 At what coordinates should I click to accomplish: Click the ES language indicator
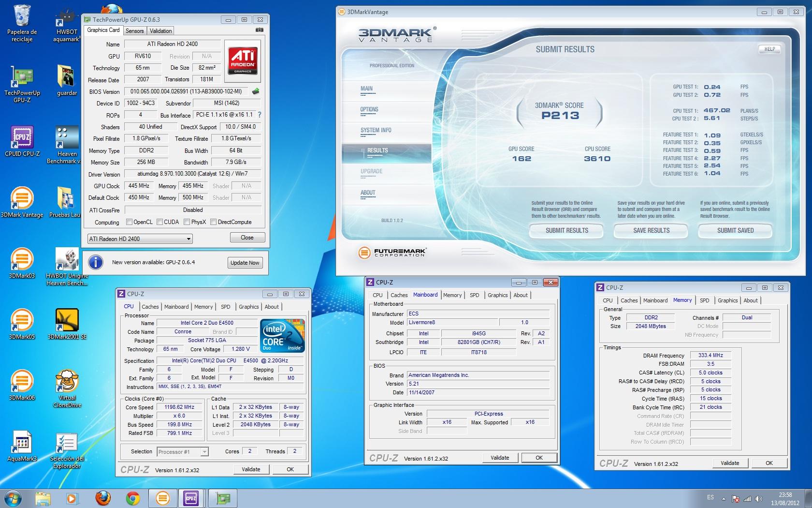tap(710, 497)
